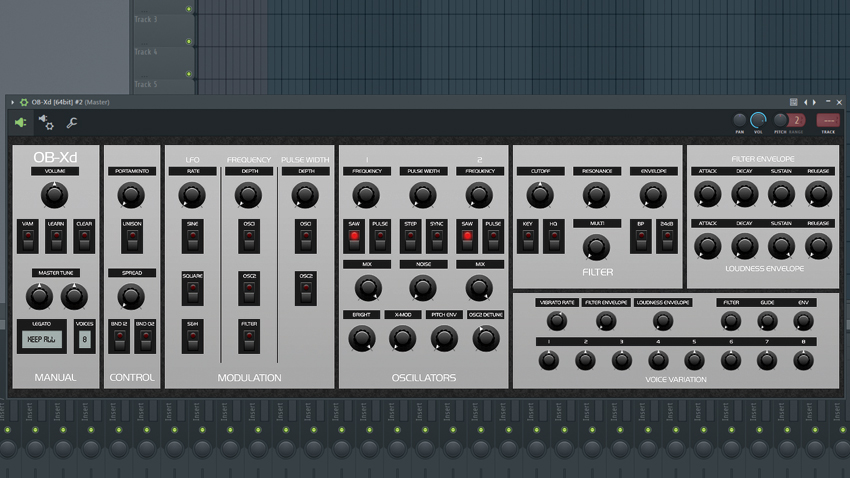The image size is (850, 478).
Task: Click the preset browser icon in title bar
Action: pyautogui.click(x=793, y=102)
